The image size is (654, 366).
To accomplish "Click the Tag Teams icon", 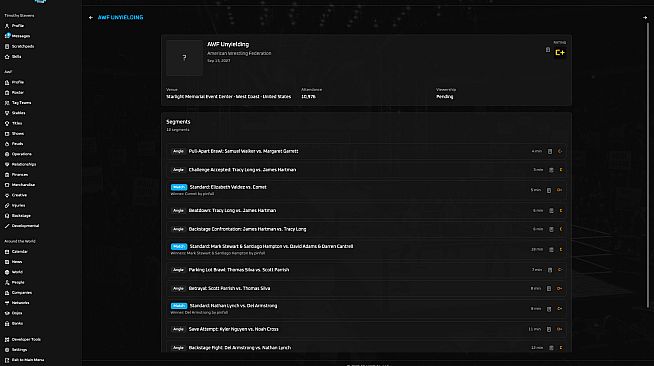I will pos(7,103).
